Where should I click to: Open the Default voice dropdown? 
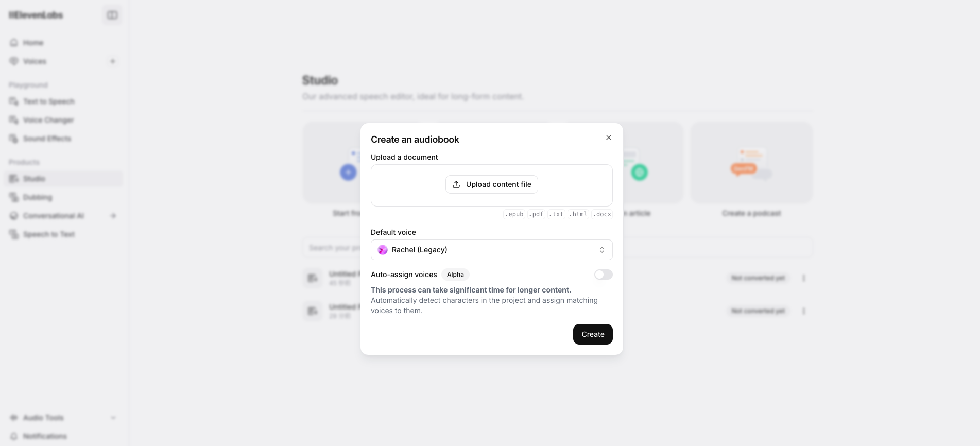click(492, 250)
